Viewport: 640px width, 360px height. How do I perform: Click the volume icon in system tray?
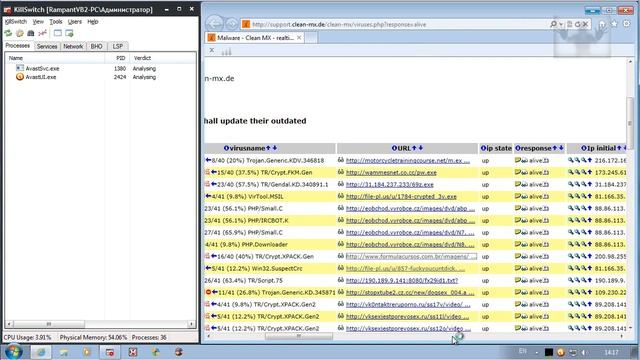point(584,352)
